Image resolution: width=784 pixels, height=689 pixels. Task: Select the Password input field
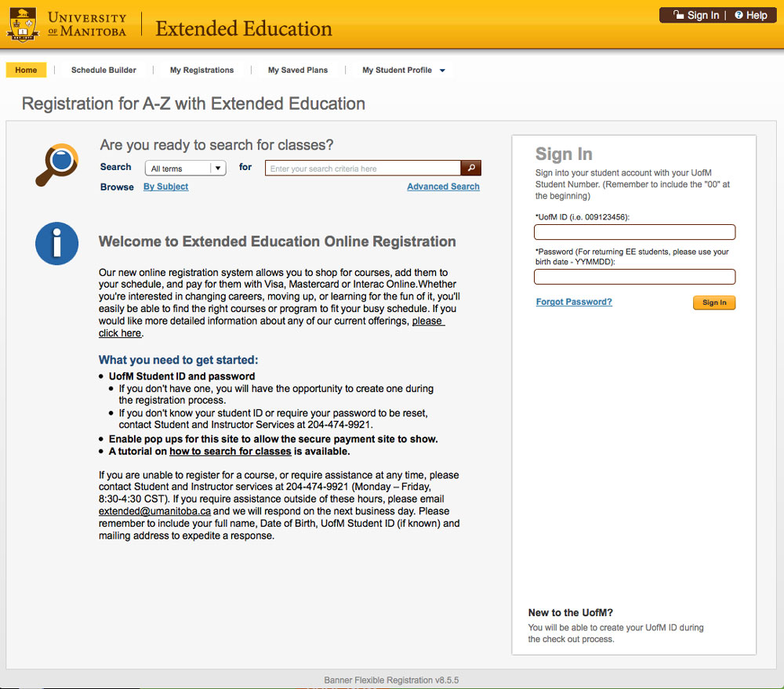click(x=634, y=277)
